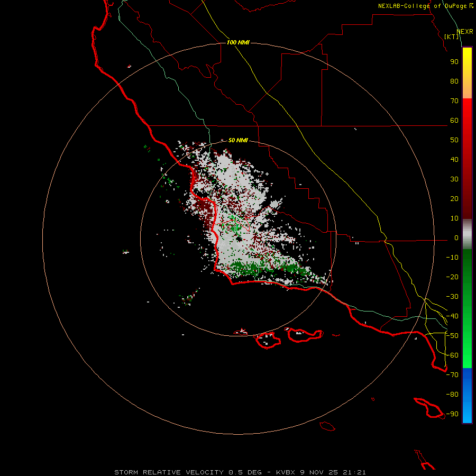
Task: Click the -70 value on velocity scale
Action: coord(452,375)
